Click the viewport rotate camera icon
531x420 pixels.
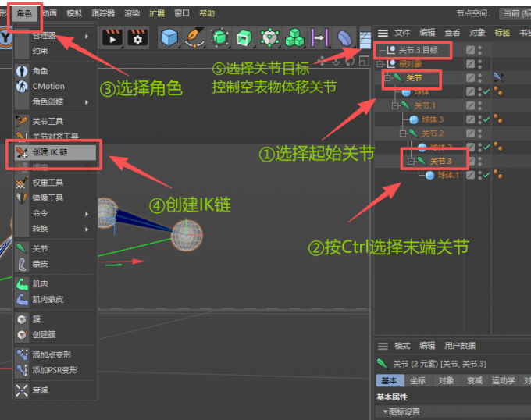pyautogui.click(x=350, y=61)
